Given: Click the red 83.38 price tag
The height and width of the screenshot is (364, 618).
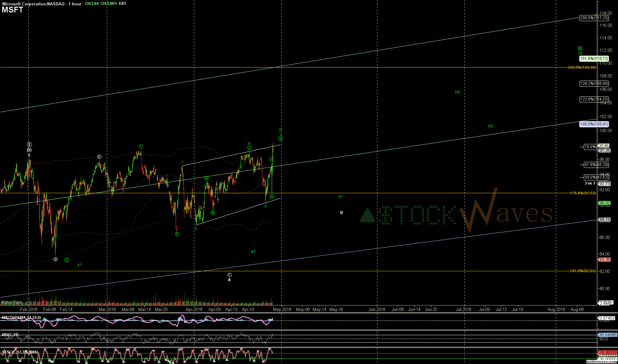Looking at the screenshot, I should [x=605, y=260].
